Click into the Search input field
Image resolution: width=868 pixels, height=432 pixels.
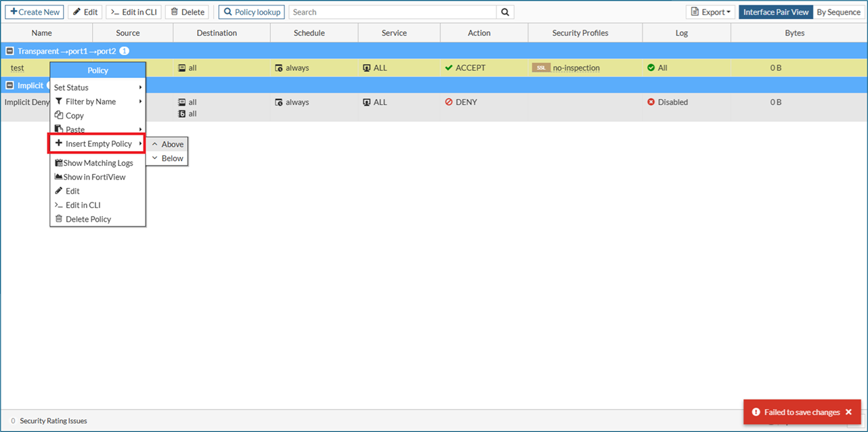coord(392,12)
